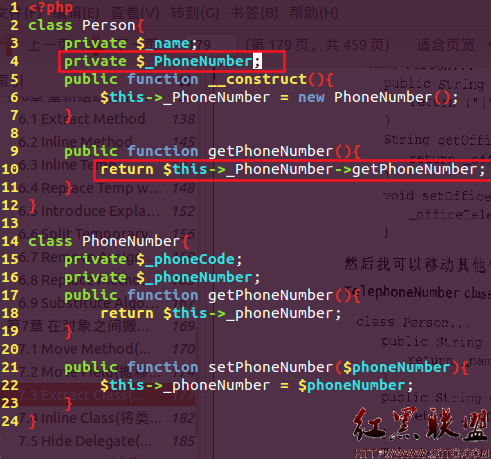Open the 查看(V) menu
The height and width of the screenshot is (459, 491).
pyautogui.click(x=135, y=14)
